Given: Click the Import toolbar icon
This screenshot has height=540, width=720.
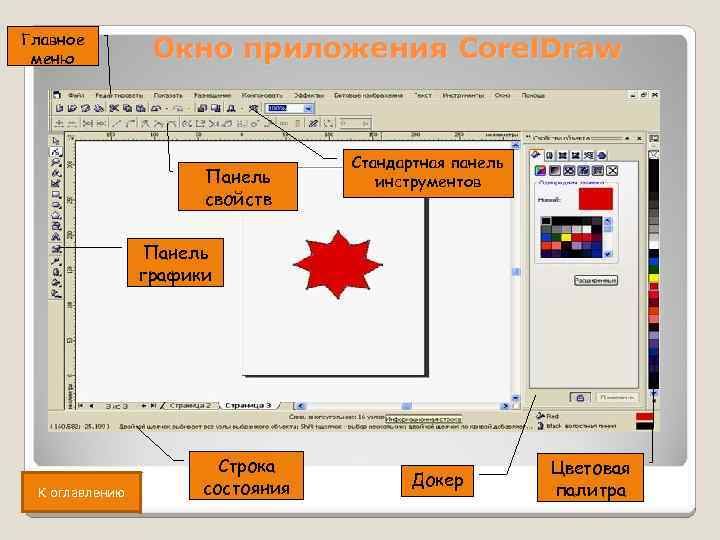Looking at the screenshot, I should (x=202, y=108).
